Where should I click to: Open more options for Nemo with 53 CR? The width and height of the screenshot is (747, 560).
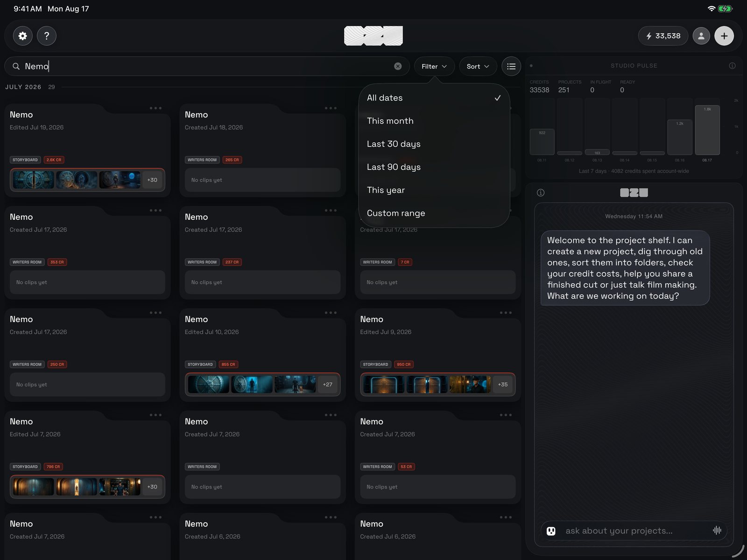506,415
